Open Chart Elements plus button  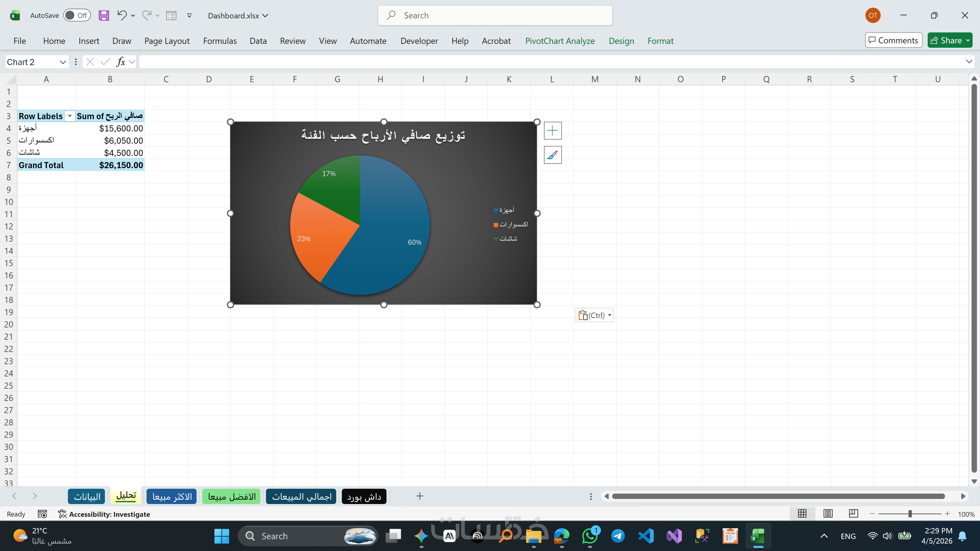point(552,131)
